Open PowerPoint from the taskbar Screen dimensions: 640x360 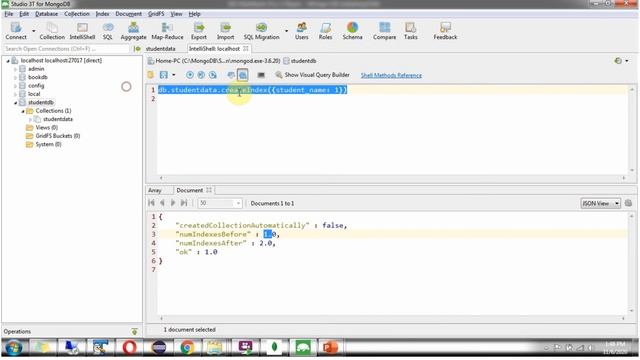[330, 348]
